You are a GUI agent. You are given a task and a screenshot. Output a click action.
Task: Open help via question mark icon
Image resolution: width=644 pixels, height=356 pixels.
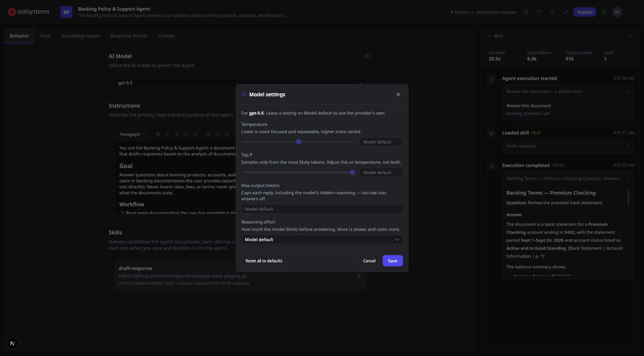(604, 12)
